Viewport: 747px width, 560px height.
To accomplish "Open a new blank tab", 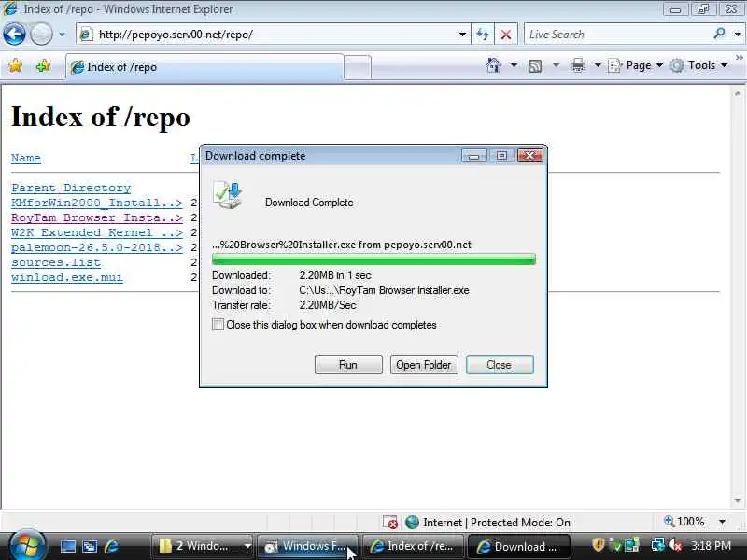I will click(x=358, y=67).
